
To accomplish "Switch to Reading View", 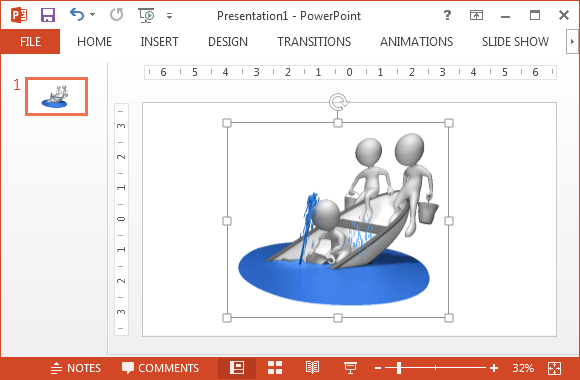I will pyautogui.click(x=312, y=368).
